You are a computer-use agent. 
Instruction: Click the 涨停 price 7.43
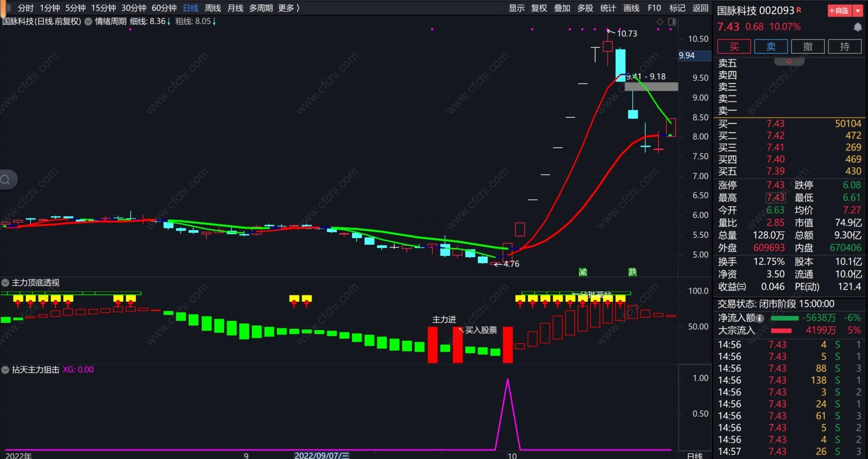pyautogui.click(x=775, y=185)
